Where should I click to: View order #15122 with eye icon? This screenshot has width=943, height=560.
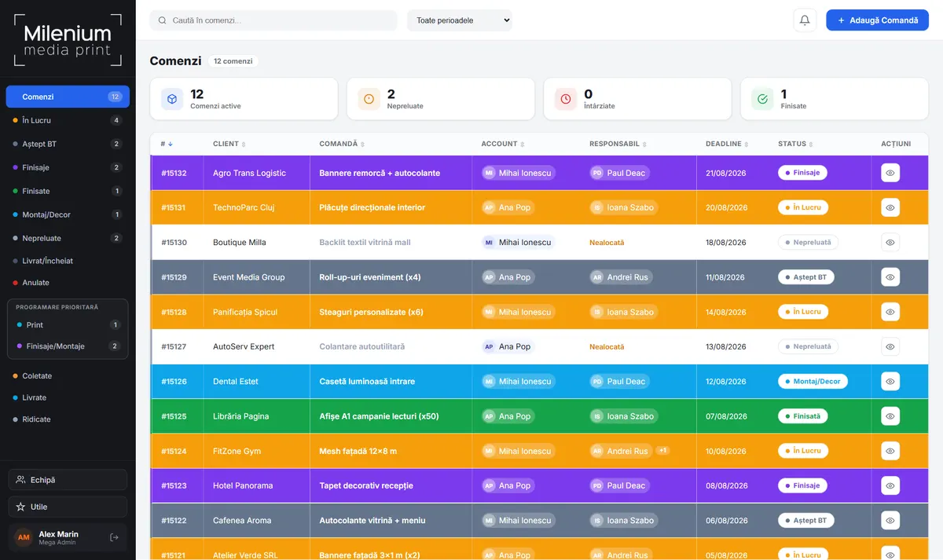tap(890, 520)
